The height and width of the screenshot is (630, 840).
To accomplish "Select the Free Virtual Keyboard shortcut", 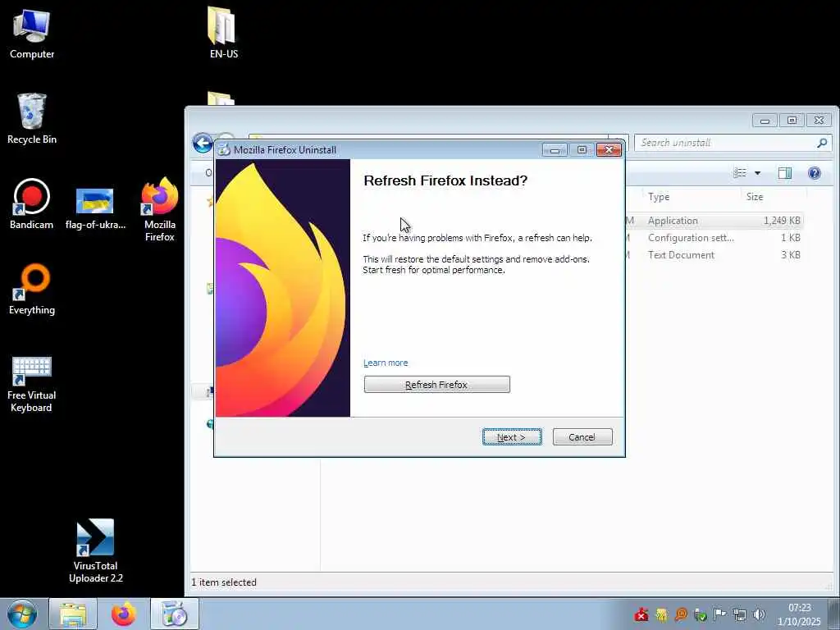I will [32, 385].
